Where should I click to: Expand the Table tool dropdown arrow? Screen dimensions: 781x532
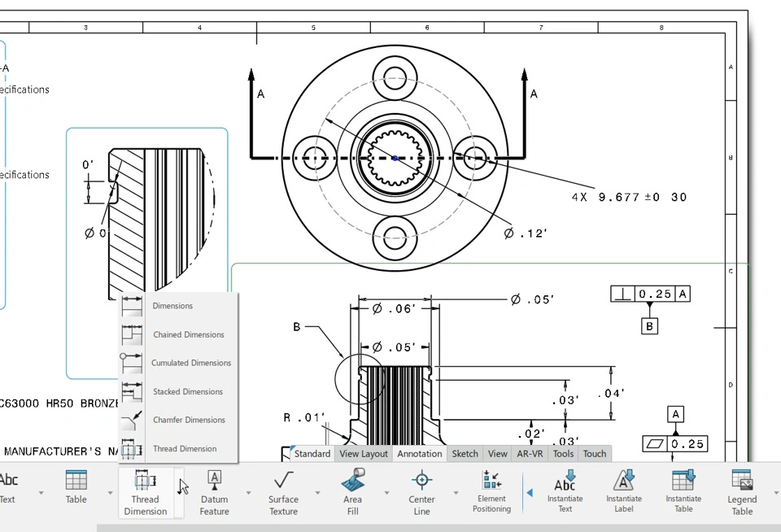click(110, 493)
